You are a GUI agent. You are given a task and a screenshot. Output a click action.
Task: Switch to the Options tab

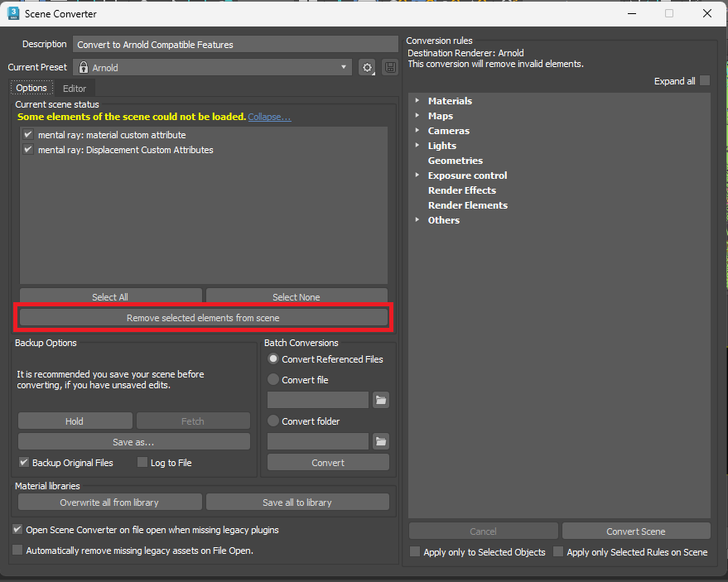31,87
